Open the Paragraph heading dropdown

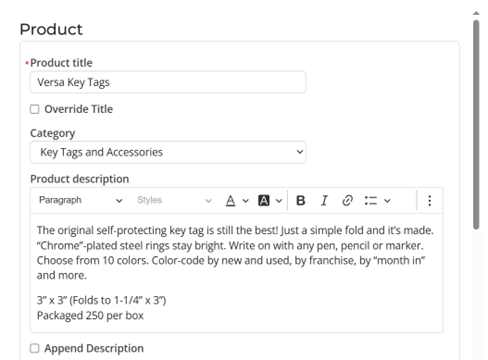coord(80,200)
